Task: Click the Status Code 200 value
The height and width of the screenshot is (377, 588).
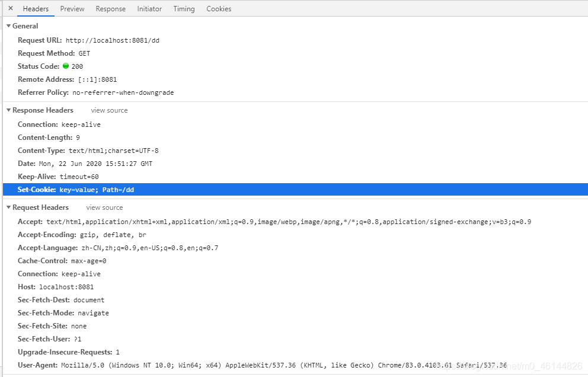Action: 77,66
